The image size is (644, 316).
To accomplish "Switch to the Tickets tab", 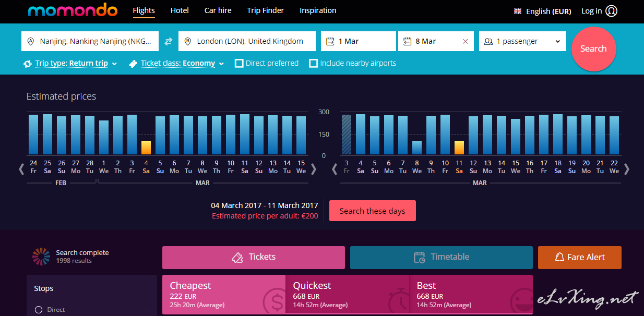I will pos(254,257).
